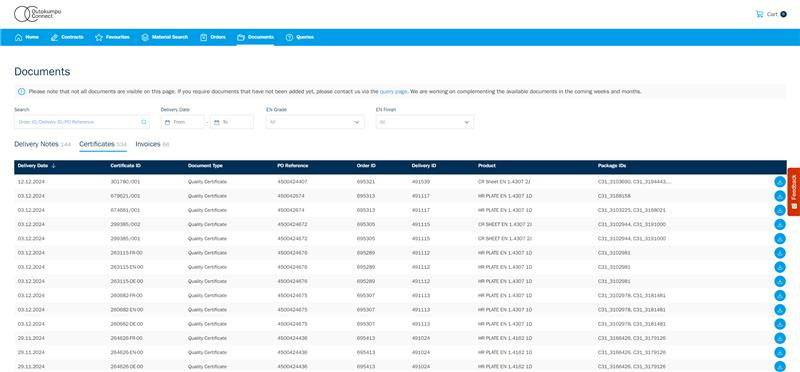Download certificate 299385/002

click(780, 225)
